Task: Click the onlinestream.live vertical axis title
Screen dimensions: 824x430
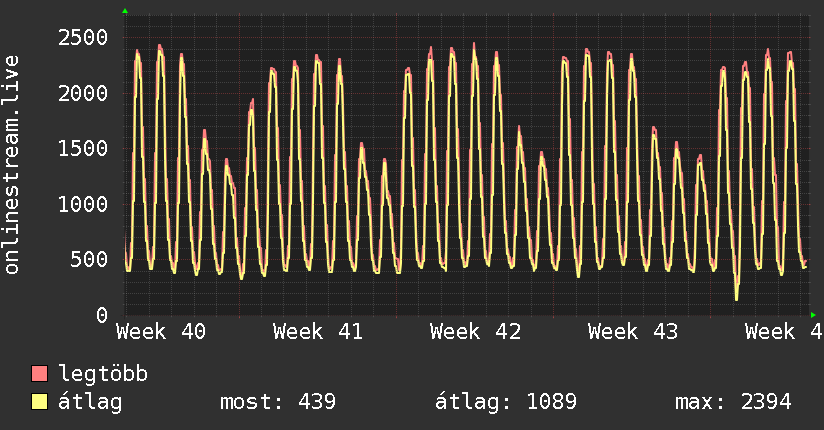Action: pos(12,165)
